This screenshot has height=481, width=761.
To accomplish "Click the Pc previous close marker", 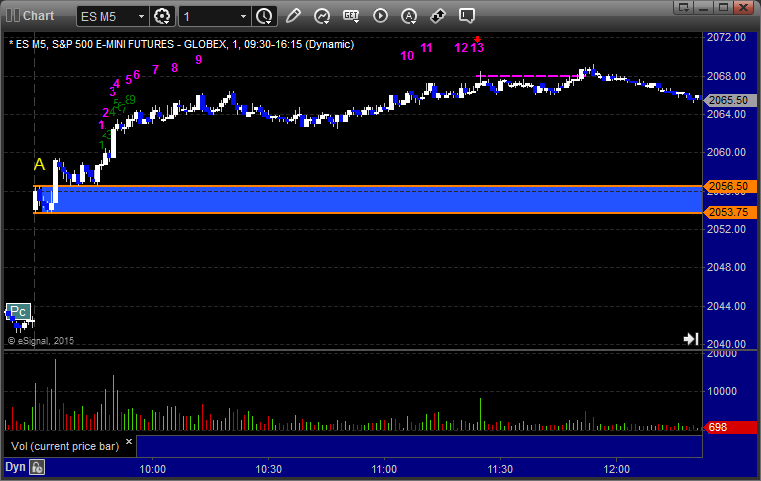I will pos(18,310).
